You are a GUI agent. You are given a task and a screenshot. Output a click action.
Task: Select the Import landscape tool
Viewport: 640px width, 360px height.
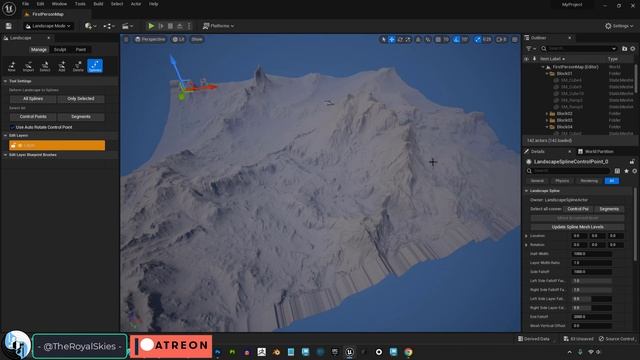click(28, 66)
